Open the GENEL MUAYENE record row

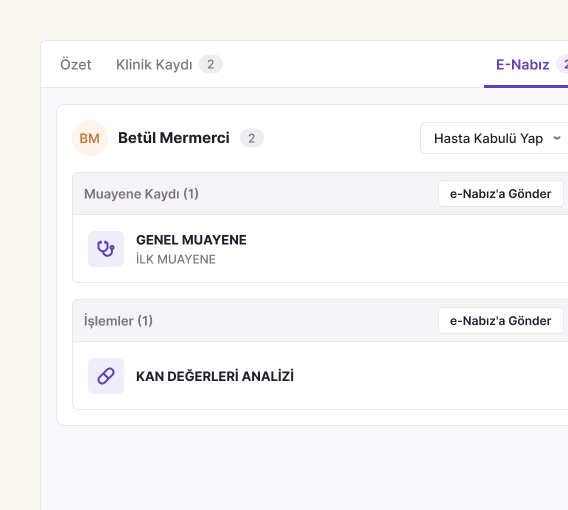click(x=320, y=249)
